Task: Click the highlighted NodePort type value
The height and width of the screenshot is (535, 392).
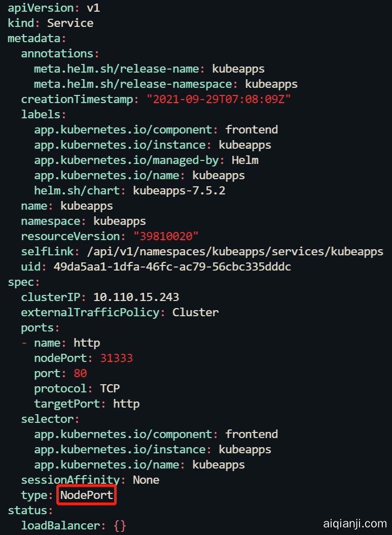Action: tap(87, 495)
